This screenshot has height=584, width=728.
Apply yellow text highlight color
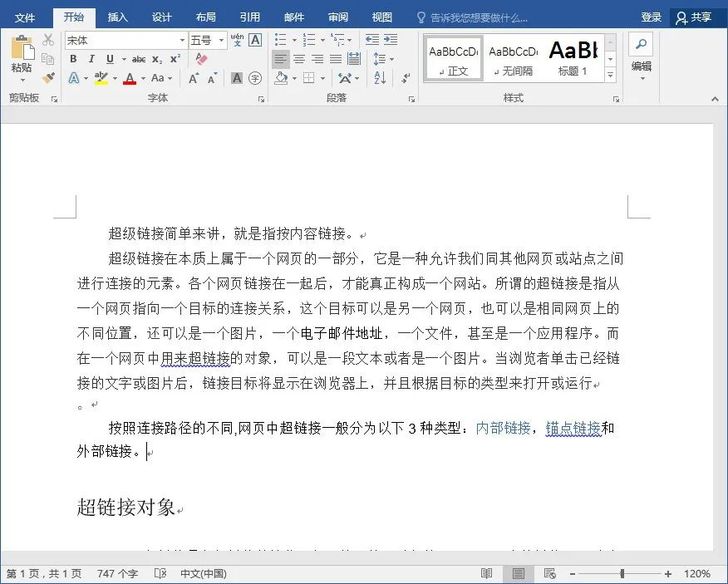pyautogui.click(x=100, y=77)
